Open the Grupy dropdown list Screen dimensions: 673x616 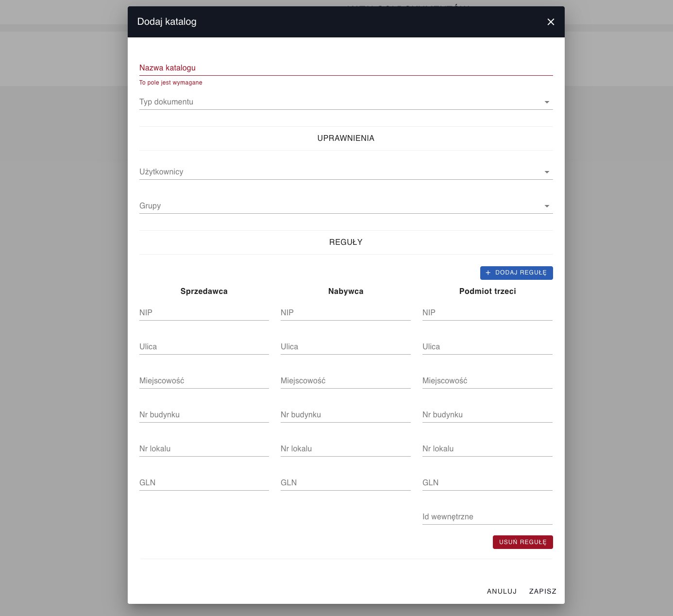coord(346,206)
